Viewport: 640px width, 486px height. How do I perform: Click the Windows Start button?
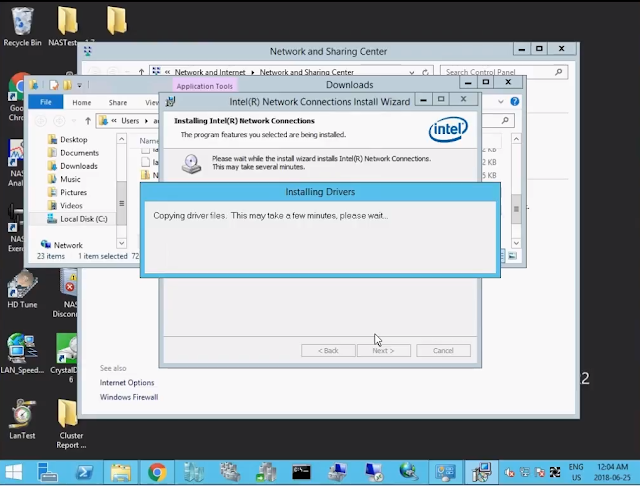13,473
